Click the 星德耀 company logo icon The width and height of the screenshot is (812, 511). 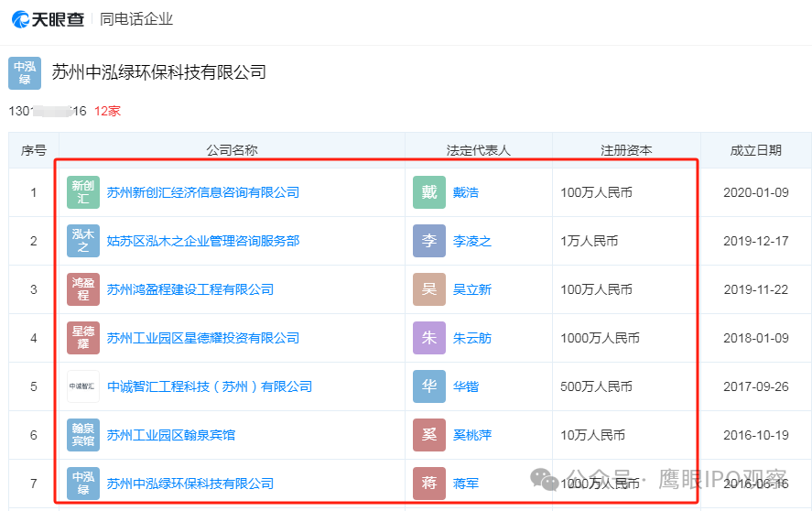click(83, 338)
